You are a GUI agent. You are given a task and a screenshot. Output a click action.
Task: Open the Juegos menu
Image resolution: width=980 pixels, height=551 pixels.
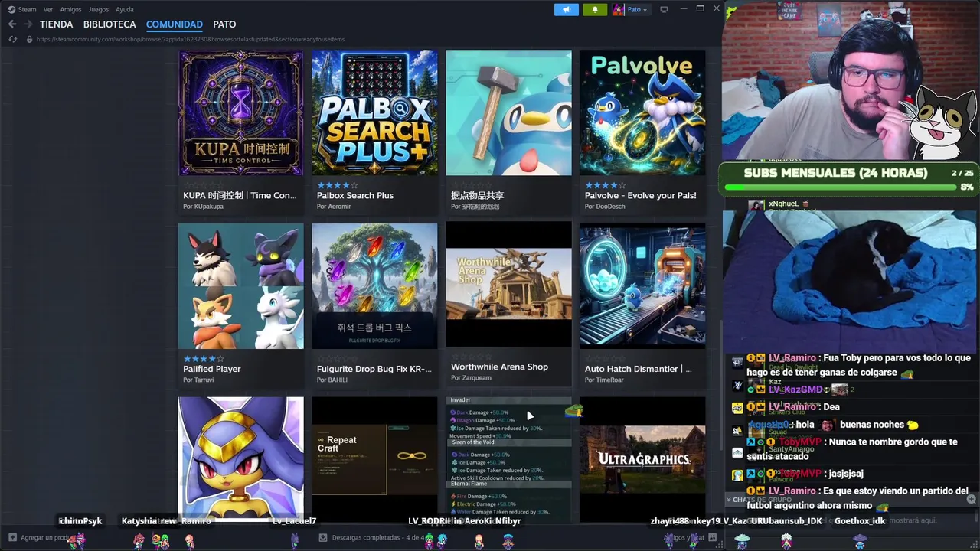(x=99, y=9)
